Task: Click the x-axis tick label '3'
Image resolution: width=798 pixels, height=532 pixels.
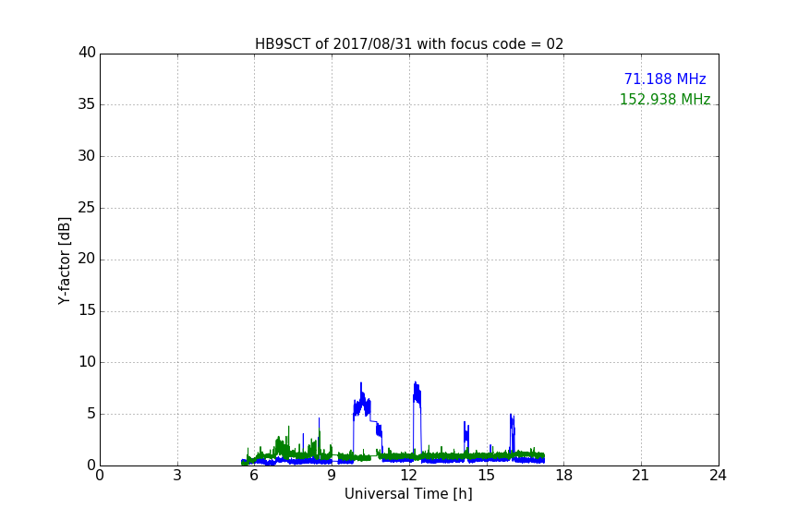Action: (177, 476)
